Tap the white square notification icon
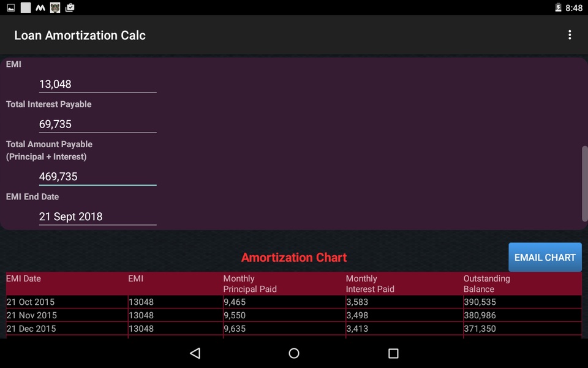This screenshot has height=368, width=588. [26, 7]
